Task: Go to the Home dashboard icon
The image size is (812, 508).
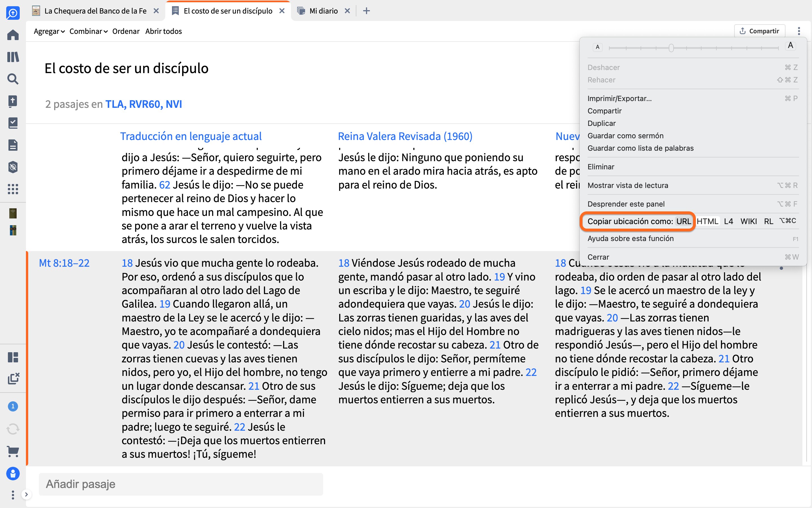Action: (13, 35)
